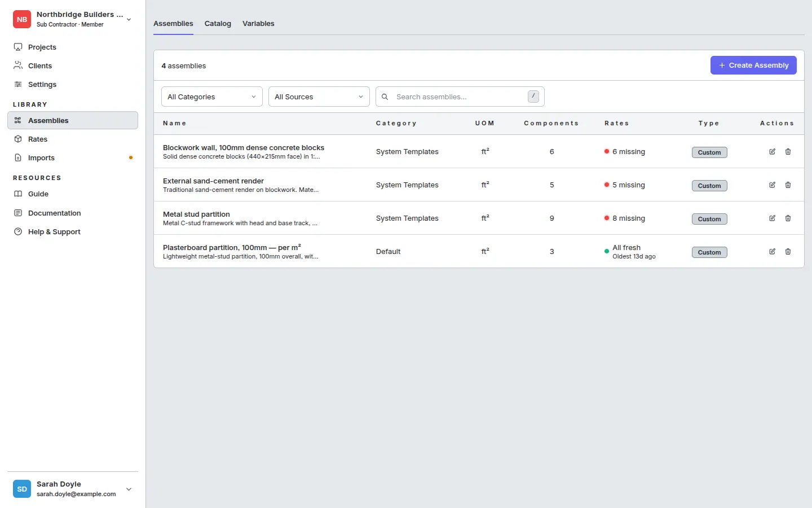Open the Metal stud partition row name
Image resolution: width=812 pixels, height=508 pixels.
pyautogui.click(x=196, y=214)
